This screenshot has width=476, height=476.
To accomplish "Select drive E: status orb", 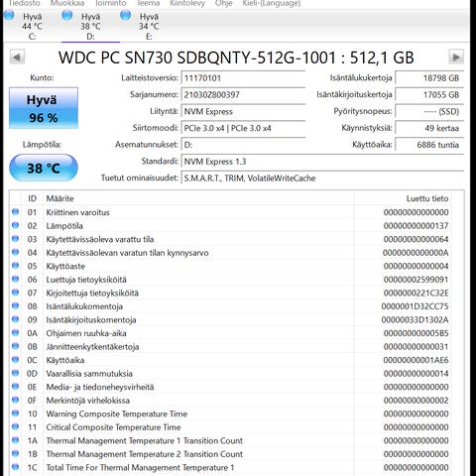I will click(x=126, y=15).
